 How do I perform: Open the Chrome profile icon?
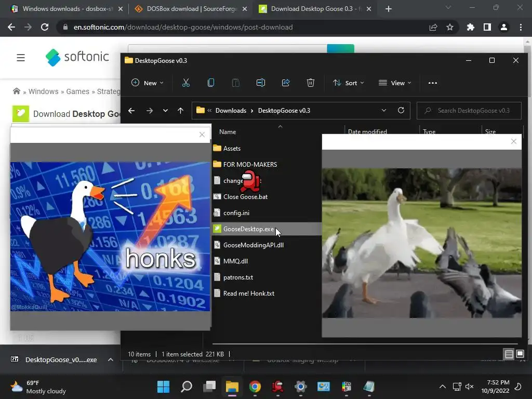pos(504,27)
